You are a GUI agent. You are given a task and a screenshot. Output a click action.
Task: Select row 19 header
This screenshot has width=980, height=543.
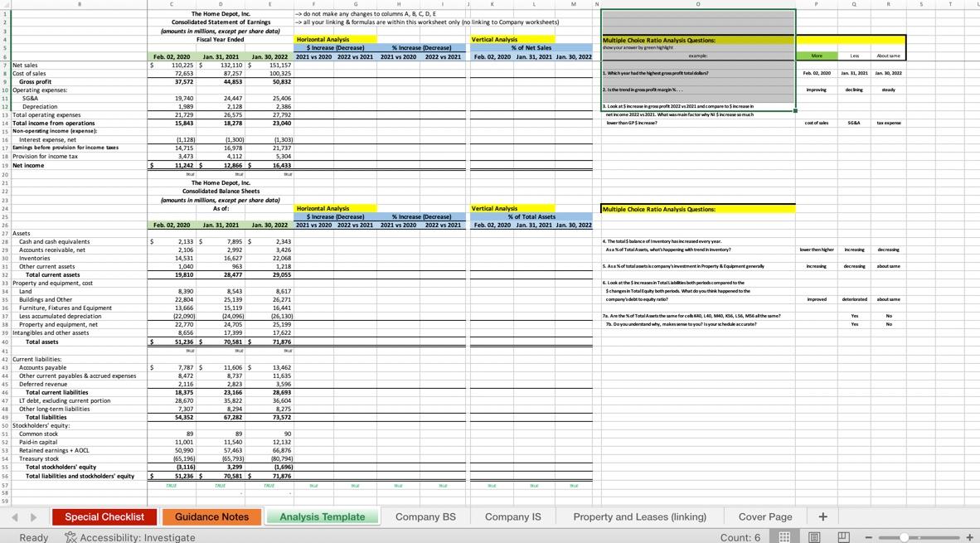click(x=5, y=166)
